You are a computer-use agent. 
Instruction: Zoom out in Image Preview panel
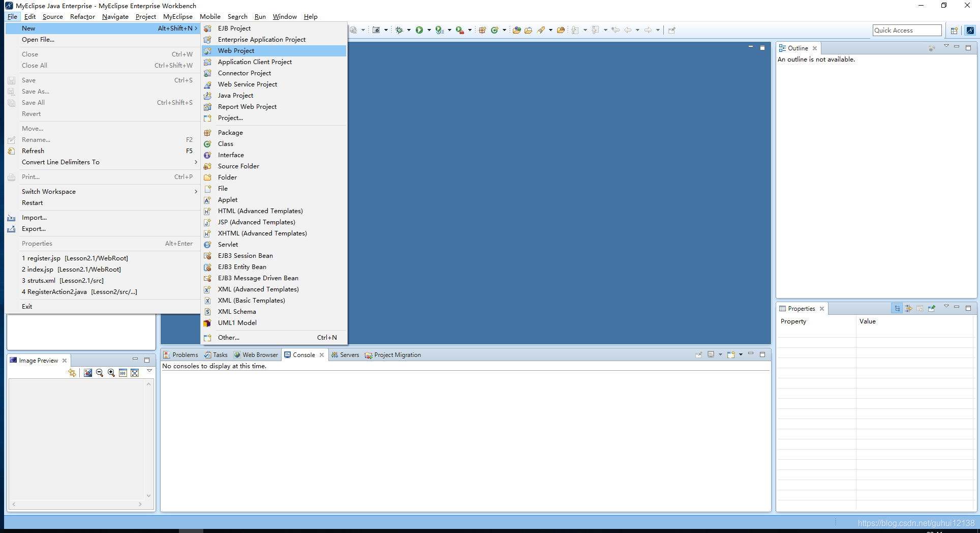click(100, 373)
